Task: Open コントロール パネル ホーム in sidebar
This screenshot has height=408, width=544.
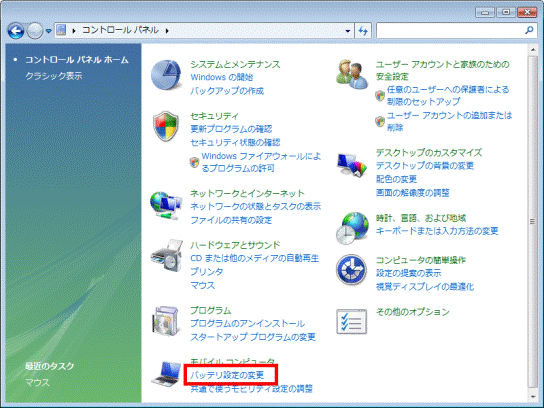Action: click(77, 60)
